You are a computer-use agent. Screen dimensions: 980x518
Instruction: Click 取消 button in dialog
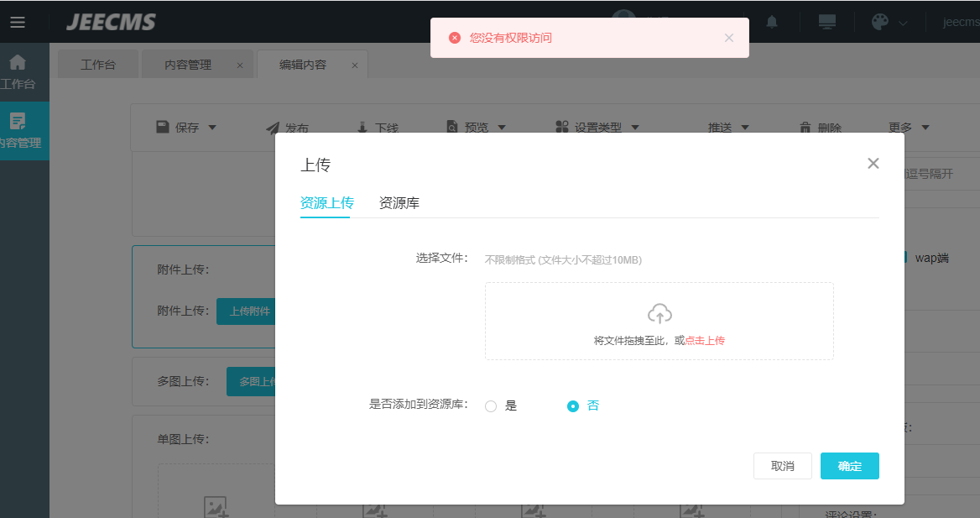[x=782, y=466]
